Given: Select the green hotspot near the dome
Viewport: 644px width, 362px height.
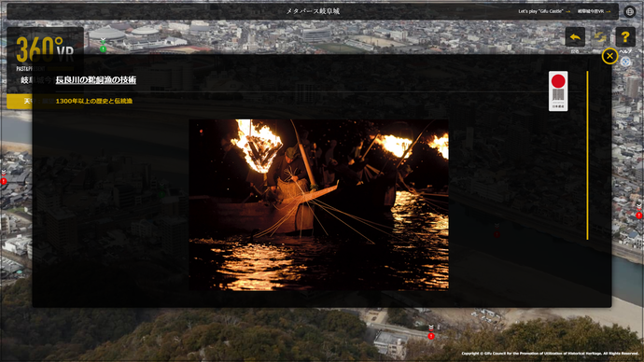Looking at the screenshot, I should 103,49.
